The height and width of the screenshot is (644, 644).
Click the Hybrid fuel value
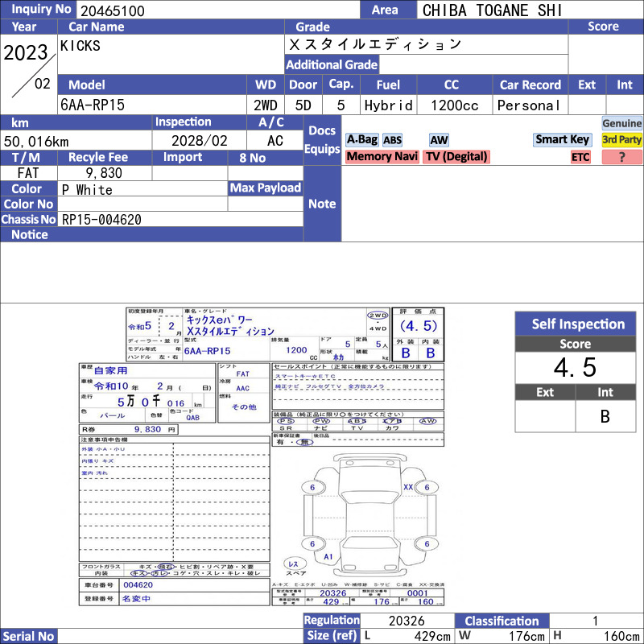point(388,105)
